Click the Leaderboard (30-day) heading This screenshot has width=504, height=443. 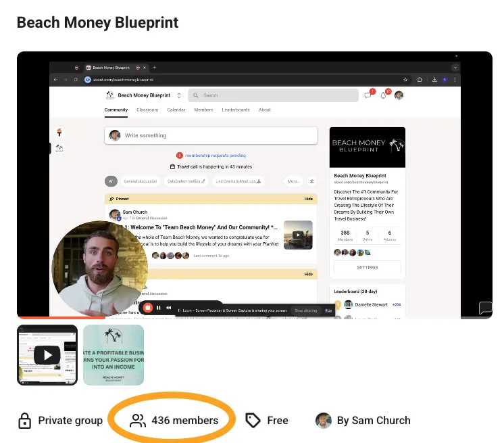coord(355,292)
